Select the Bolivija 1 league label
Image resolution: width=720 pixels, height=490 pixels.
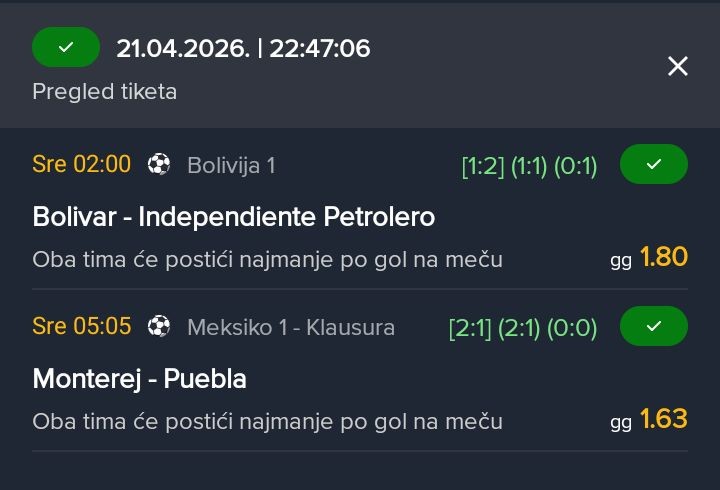click(x=231, y=165)
